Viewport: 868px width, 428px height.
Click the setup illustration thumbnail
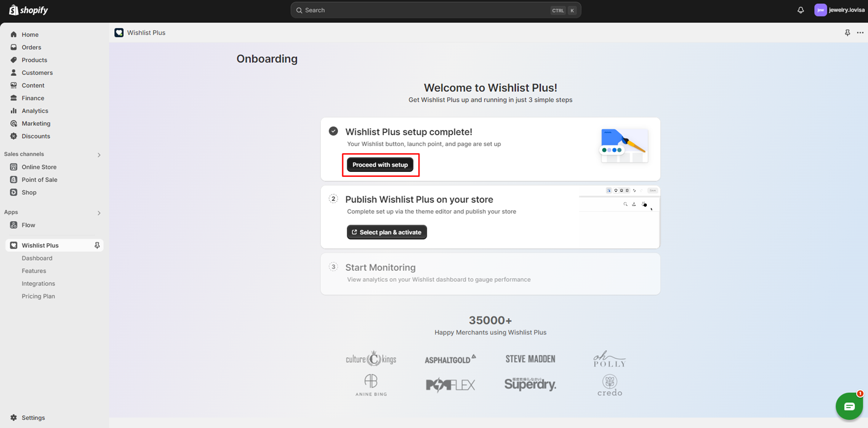coord(624,146)
